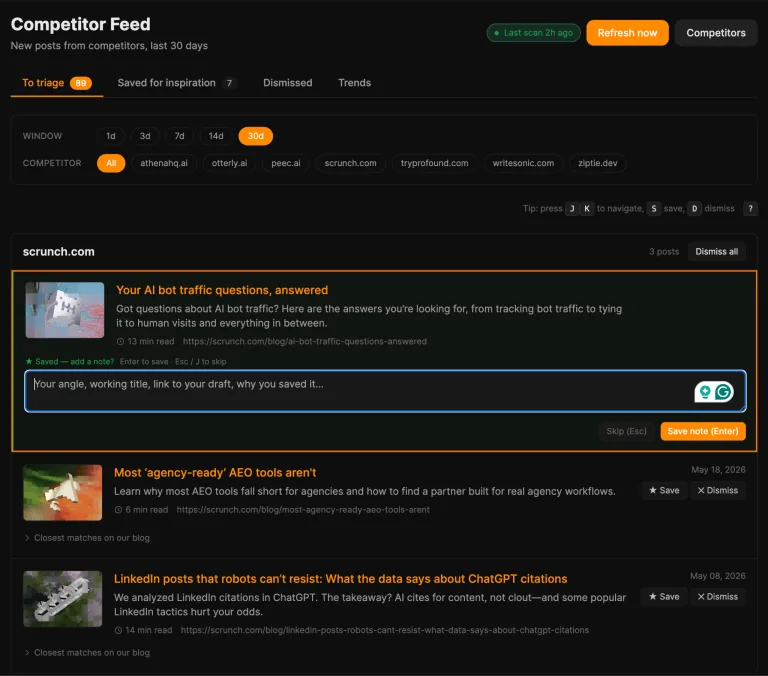Image resolution: width=768 pixels, height=676 pixels.
Task: Click the '3 posts' count label
Action: click(x=664, y=252)
